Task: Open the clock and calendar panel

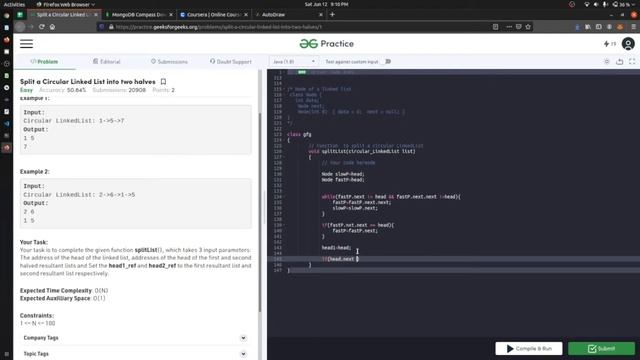Action: pyautogui.click(x=326, y=4)
